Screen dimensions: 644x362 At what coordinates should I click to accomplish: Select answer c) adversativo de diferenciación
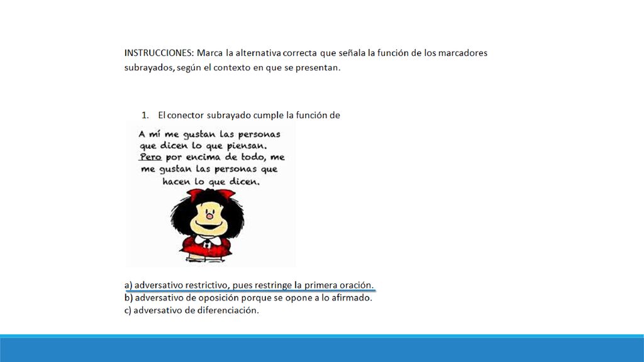point(191,310)
